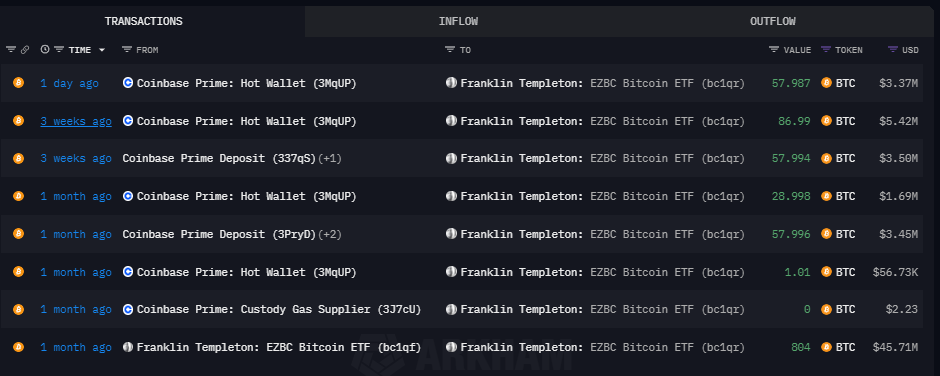This screenshot has height=376, width=940.
Task: Switch to the INFLOW tab
Action: (x=458, y=22)
